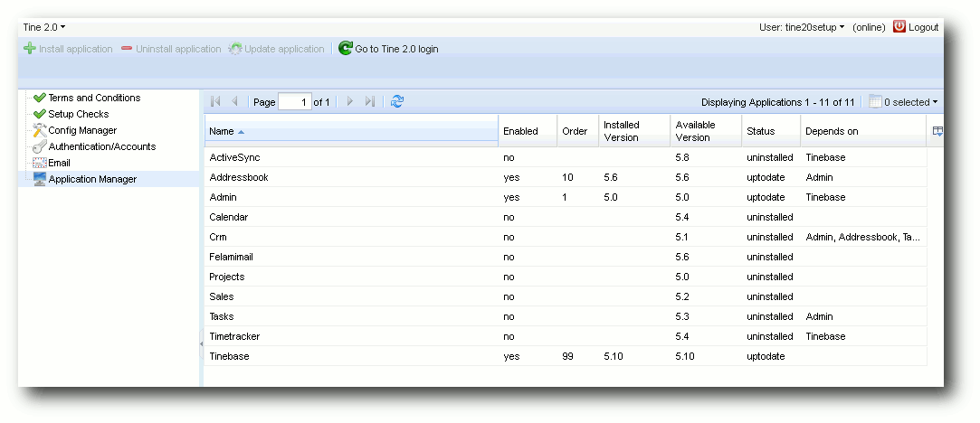The height and width of the screenshot is (423, 980).
Task: Click Authentication/Accounts key icon
Action: point(40,146)
